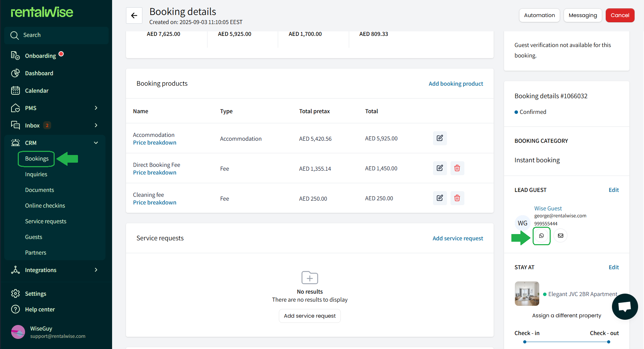Open Bookings in the CRM menu

[x=37, y=159]
